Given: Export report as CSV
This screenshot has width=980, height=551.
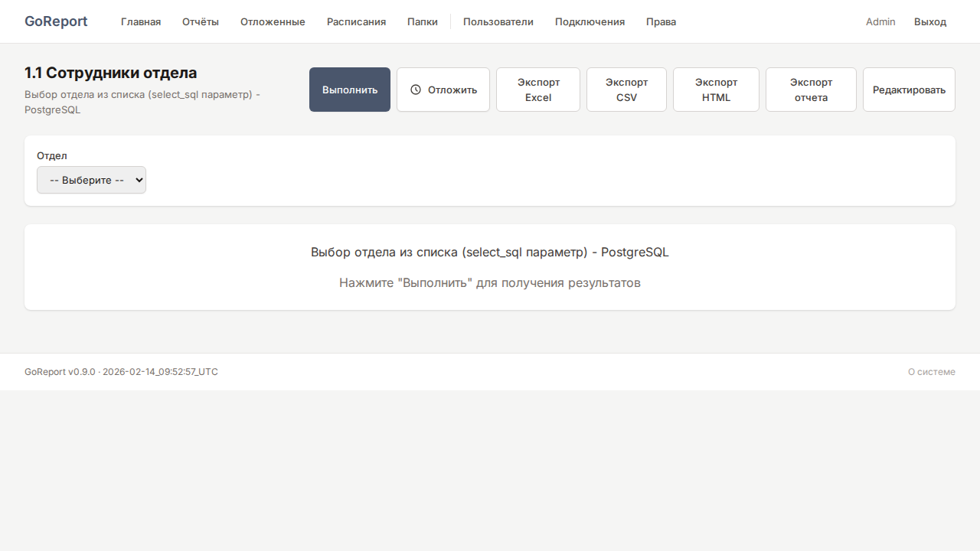Looking at the screenshot, I should coord(626,90).
